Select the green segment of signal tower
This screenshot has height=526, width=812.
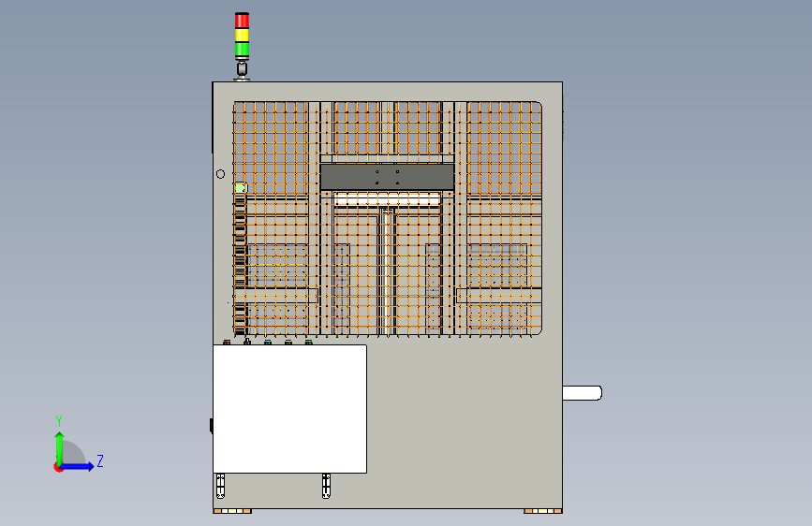point(242,51)
